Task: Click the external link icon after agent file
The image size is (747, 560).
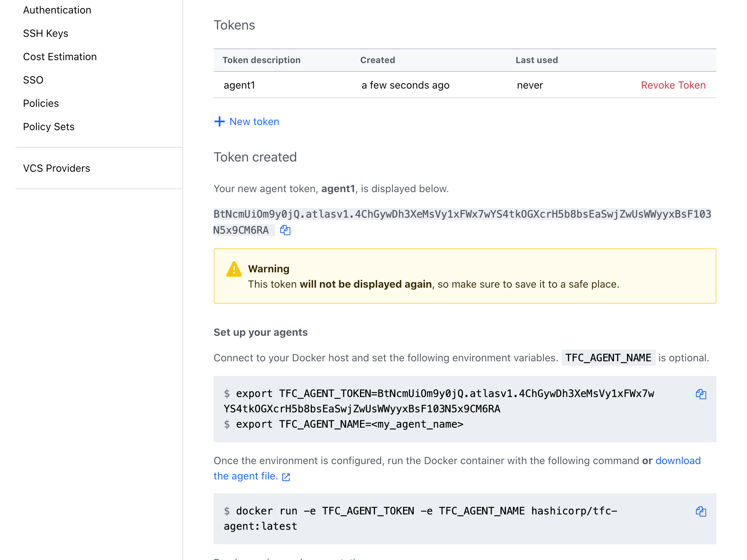Action: point(286,477)
